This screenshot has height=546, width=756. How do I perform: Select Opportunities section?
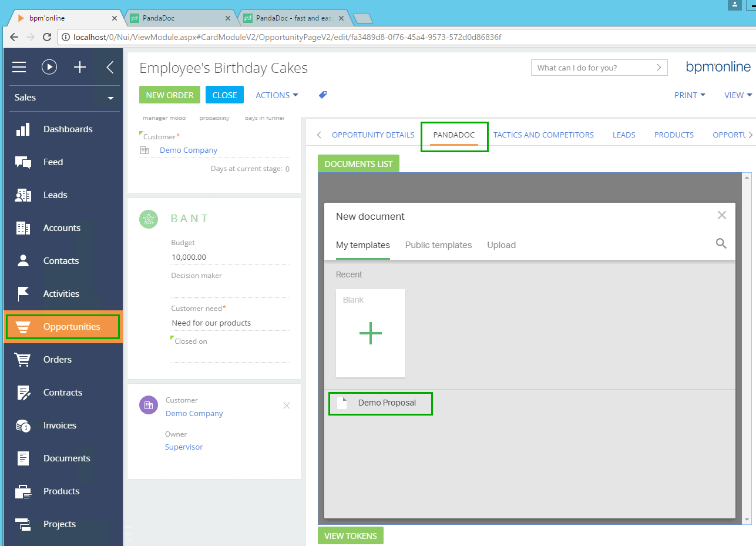[63, 327]
